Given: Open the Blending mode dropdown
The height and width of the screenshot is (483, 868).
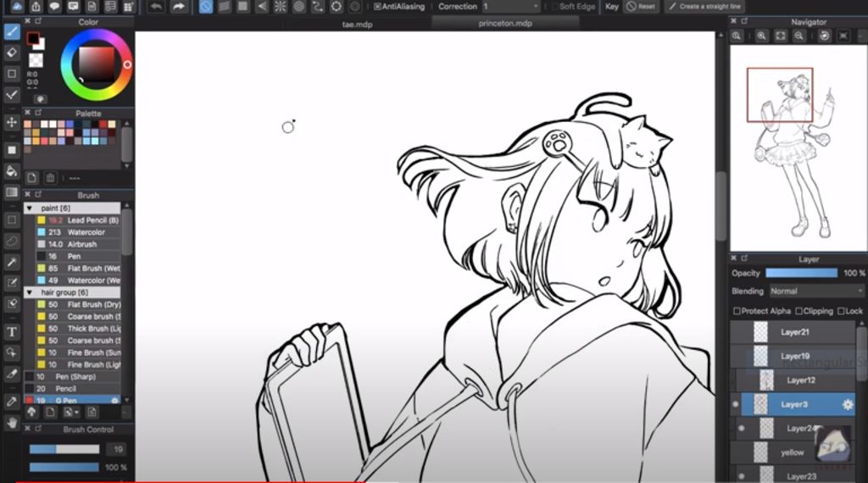Looking at the screenshot, I should pyautogui.click(x=816, y=291).
